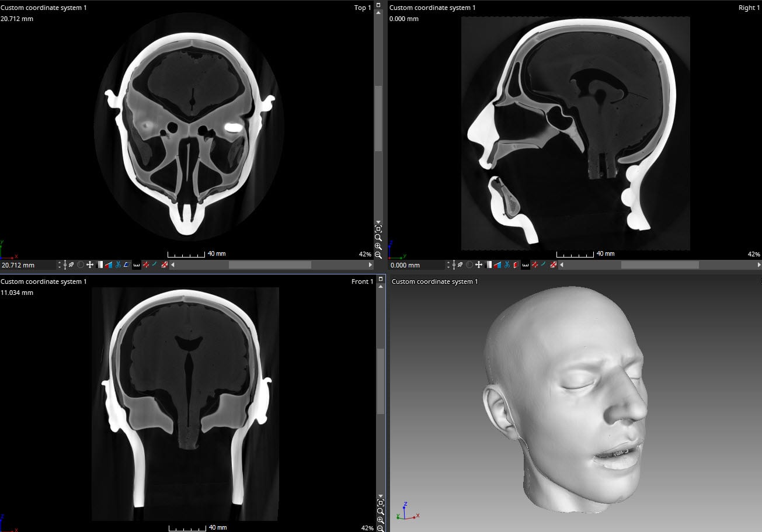
Task: Maximize the Front 1 view pane
Action: click(x=381, y=279)
